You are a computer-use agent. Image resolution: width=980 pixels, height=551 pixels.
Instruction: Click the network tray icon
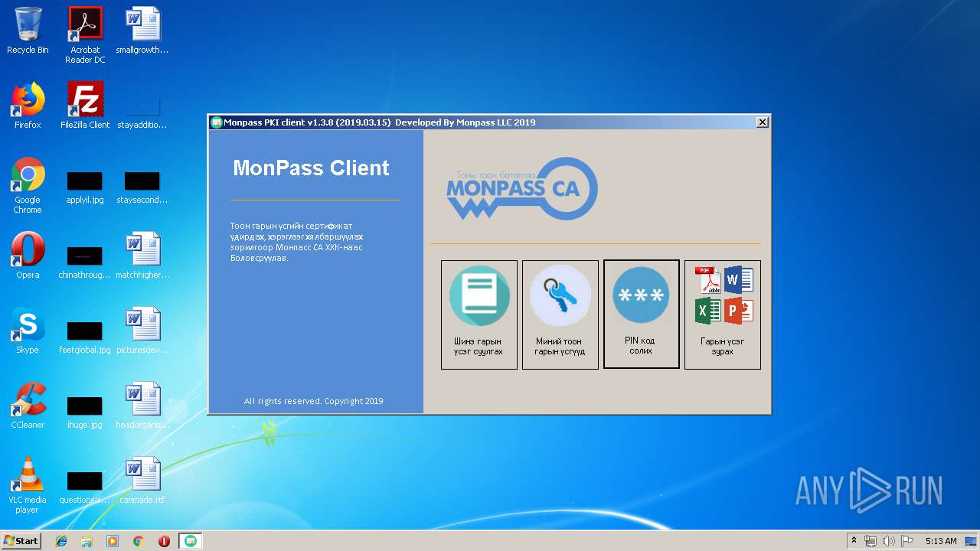coord(871,541)
